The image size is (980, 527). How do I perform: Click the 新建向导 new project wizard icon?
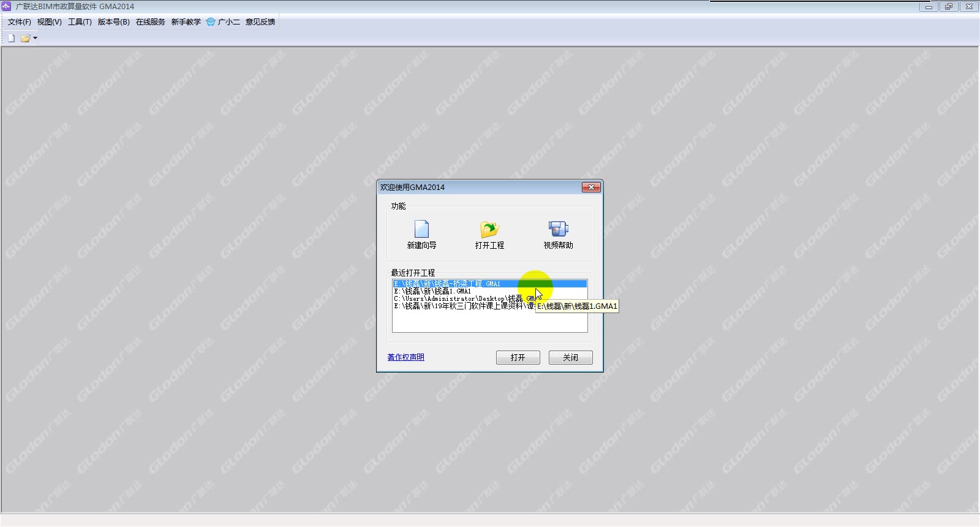coord(421,229)
